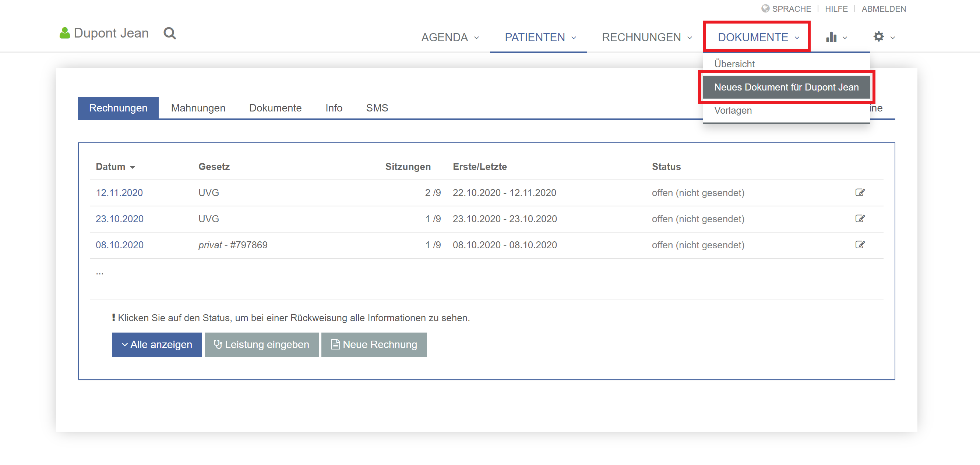Click status of the 12.11.2020 invoice
980x465 pixels.
click(x=698, y=193)
